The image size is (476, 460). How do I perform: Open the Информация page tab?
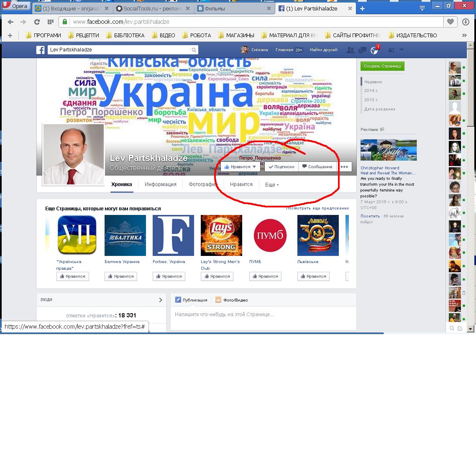tap(160, 184)
